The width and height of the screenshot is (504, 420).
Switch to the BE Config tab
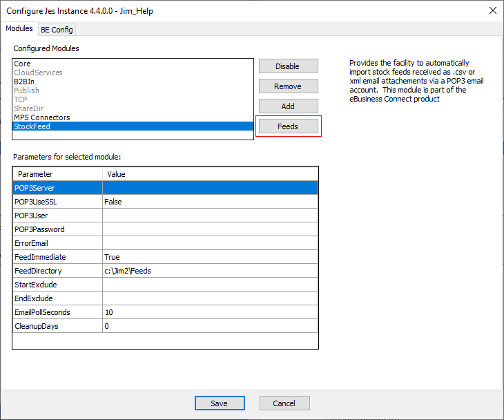[x=57, y=30]
